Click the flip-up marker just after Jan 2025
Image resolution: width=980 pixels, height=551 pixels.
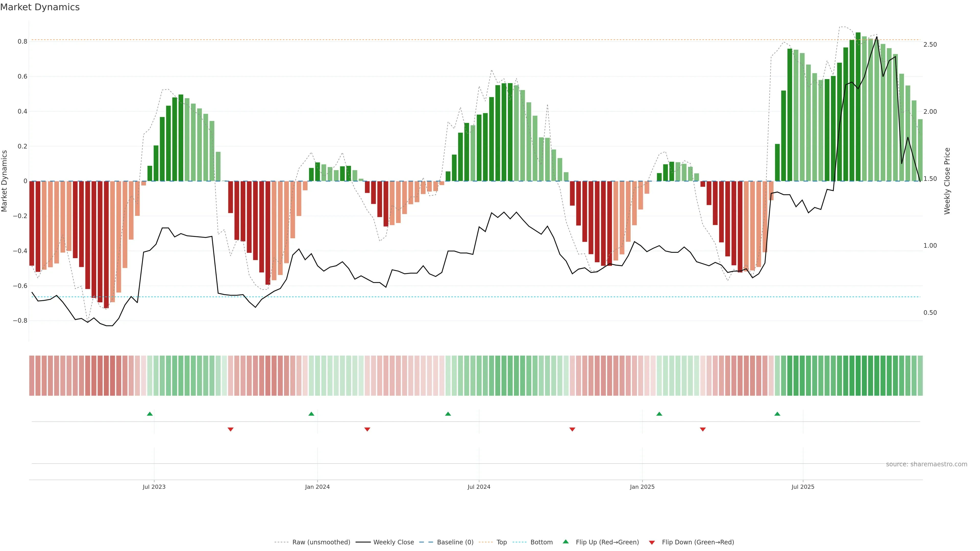point(659,414)
